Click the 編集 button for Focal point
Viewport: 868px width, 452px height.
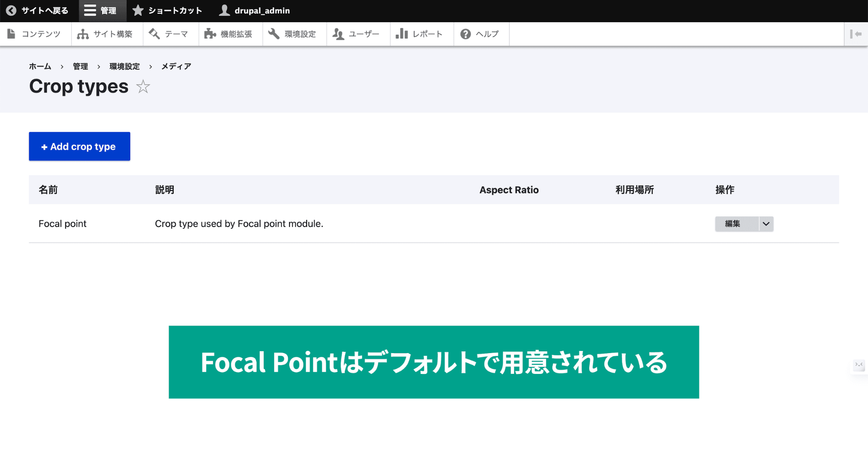[736, 224]
